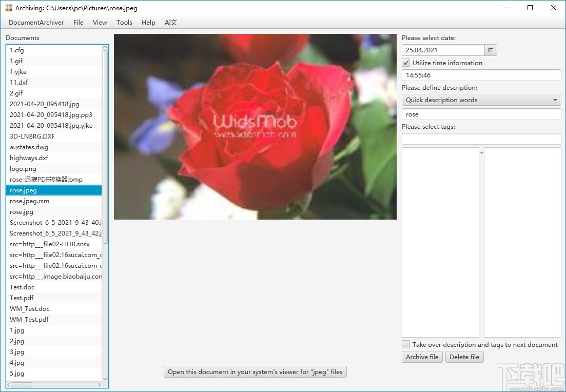The height and width of the screenshot is (392, 566).
Task: Open the Tools menu
Action: tap(124, 22)
